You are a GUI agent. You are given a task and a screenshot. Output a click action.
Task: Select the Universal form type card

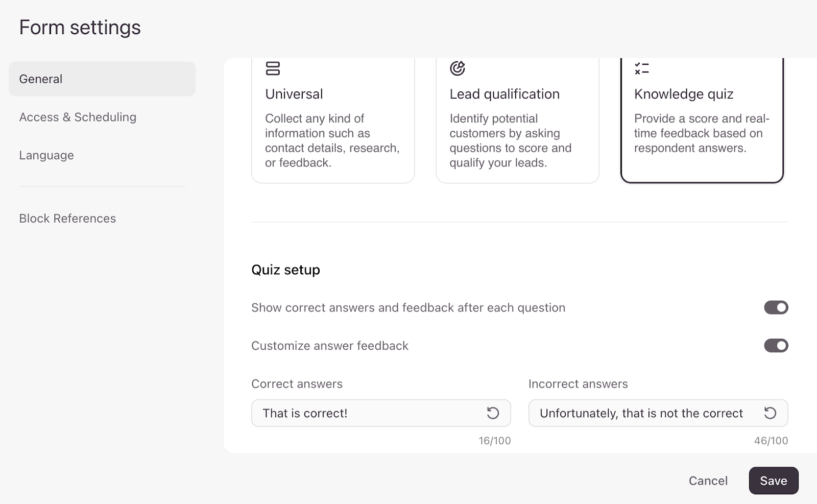(x=333, y=121)
